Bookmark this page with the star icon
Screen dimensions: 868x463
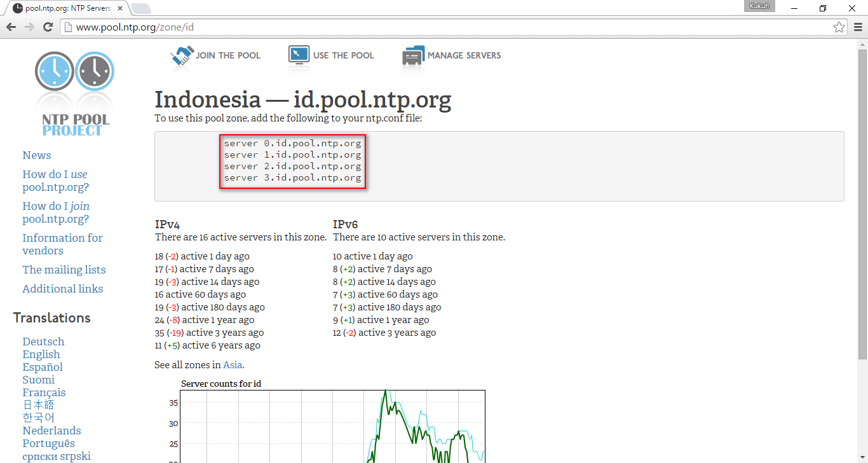pos(839,27)
